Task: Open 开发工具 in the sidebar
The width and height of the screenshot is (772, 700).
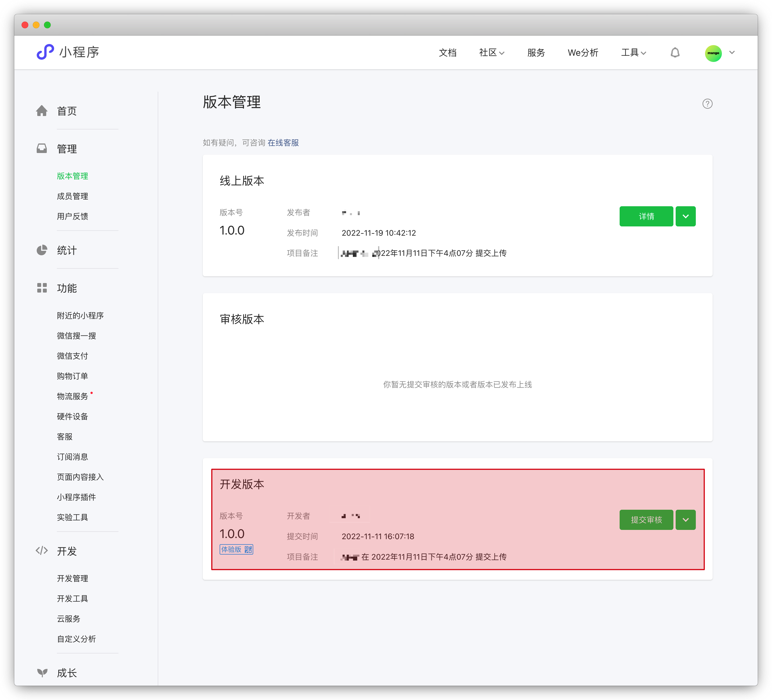Action: pos(72,599)
